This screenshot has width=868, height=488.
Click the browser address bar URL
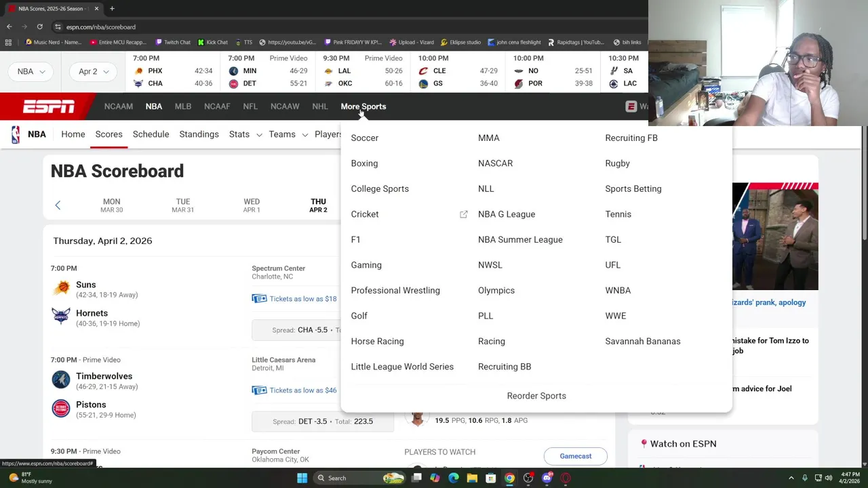(101, 27)
